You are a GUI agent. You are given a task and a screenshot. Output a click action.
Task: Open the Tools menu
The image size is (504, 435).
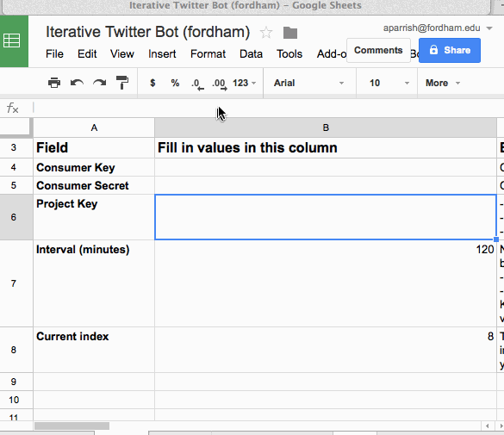tap(289, 53)
